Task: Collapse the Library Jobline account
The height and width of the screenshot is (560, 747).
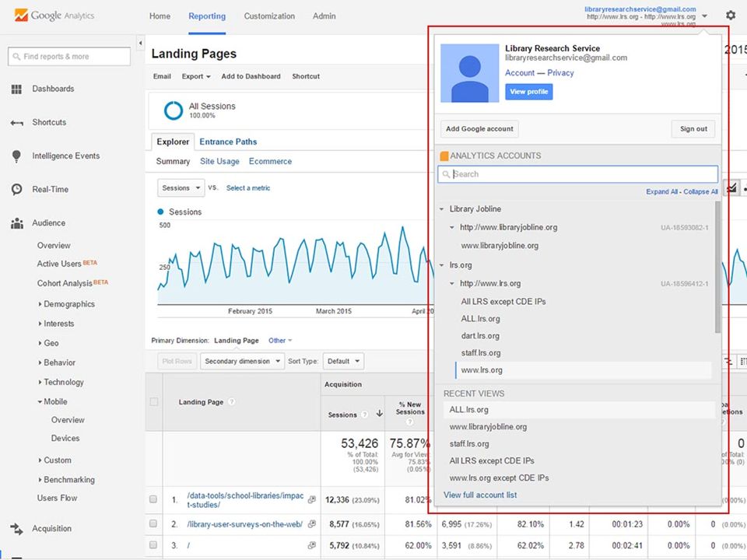Action: click(x=442, y=209)
